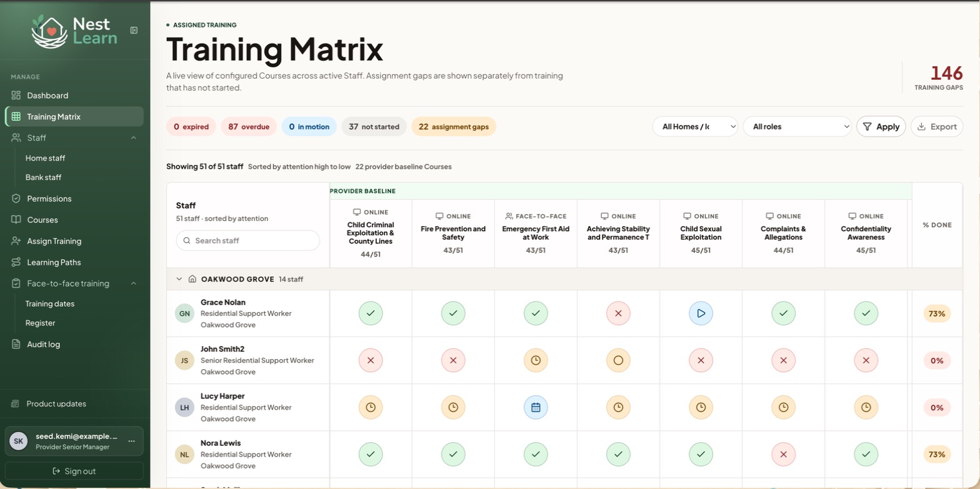This screenshot has height=489, width=980.
Task: Open the All roles dropdown
Action: tap(797, 127)
